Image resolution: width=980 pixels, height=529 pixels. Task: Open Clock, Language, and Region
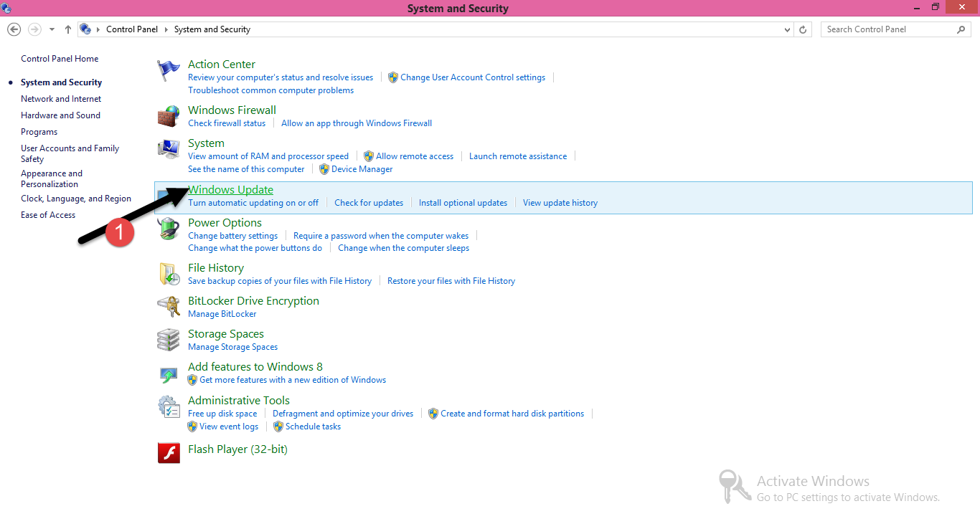tap(76, 199)
